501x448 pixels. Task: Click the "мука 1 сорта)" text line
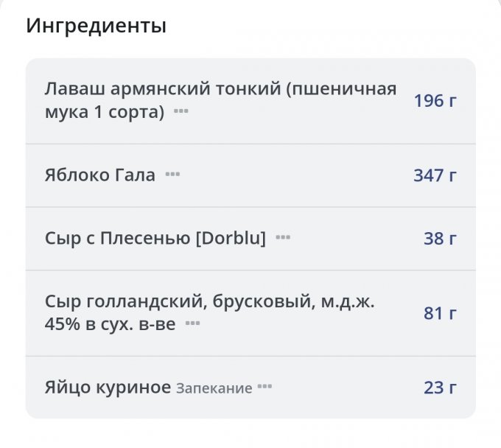click(104, 113)
